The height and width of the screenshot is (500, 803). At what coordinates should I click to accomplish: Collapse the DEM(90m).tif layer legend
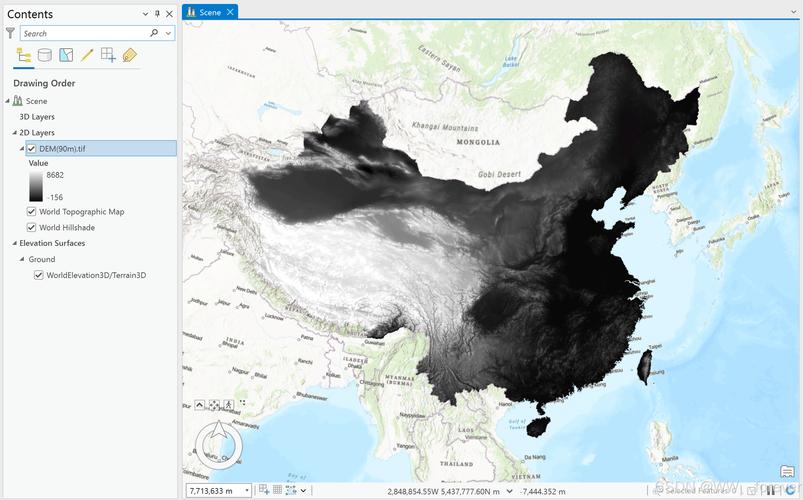(x=22, y=149)
